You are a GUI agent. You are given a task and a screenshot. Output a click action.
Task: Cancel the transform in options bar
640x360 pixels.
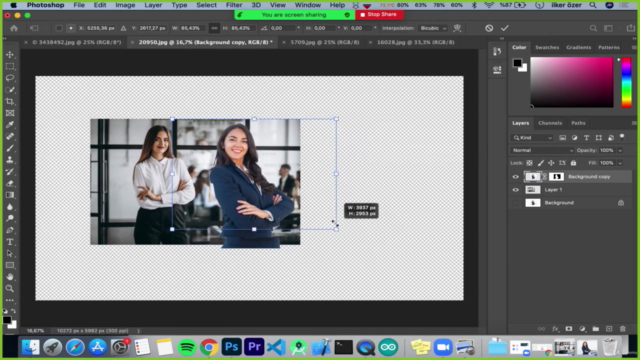tap(489, 28)
